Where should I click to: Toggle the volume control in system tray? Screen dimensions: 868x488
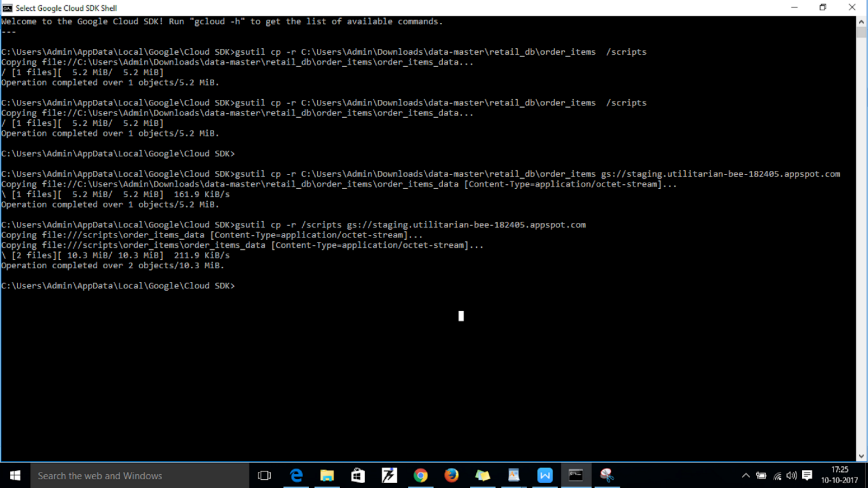click(791, 476)
